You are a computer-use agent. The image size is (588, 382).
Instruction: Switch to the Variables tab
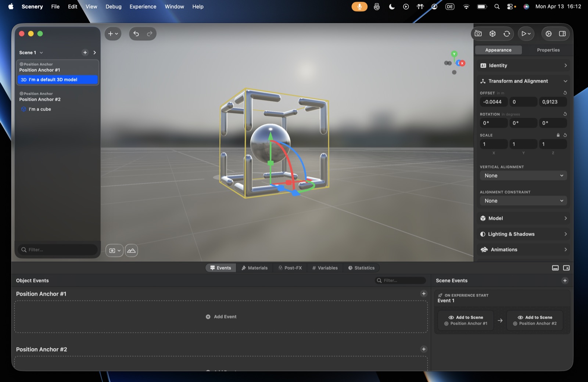325,268
